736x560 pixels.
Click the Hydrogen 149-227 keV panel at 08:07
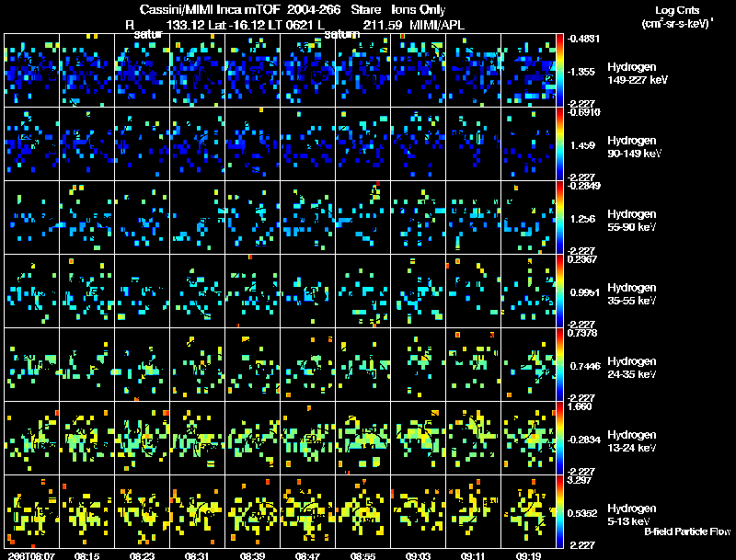pyautogui.click(x=32, y=71)
